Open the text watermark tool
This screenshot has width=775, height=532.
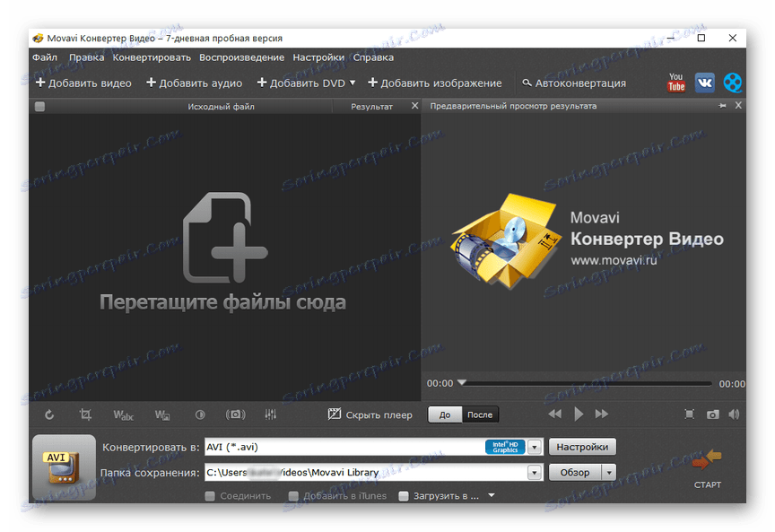123,414
